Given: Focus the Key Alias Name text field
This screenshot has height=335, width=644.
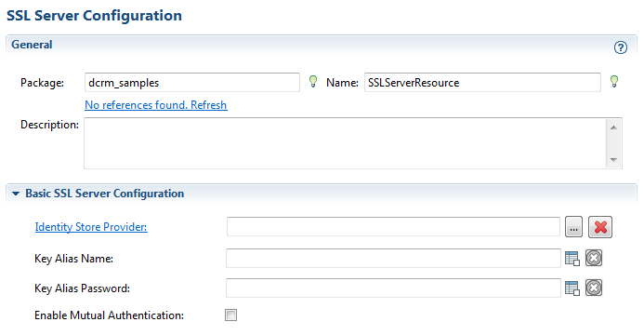Looking at the screenshot, I should point(393,258).
